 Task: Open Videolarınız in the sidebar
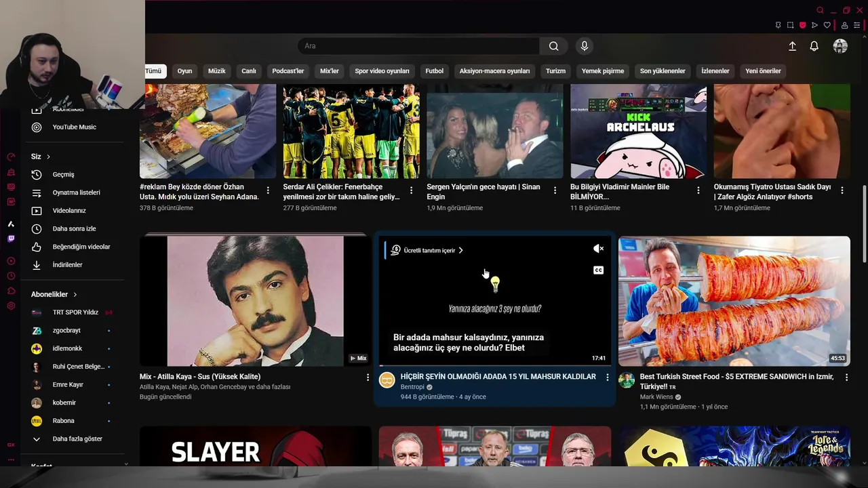click(x=75, y=211)
